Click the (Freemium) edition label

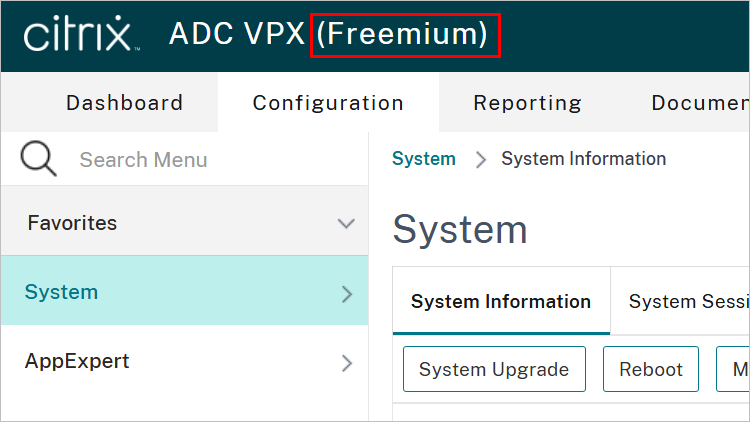(x=404, y=35)
